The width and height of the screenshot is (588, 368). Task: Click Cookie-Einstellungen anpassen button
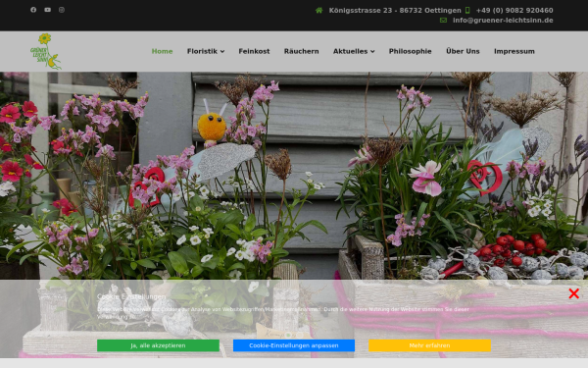294,345
